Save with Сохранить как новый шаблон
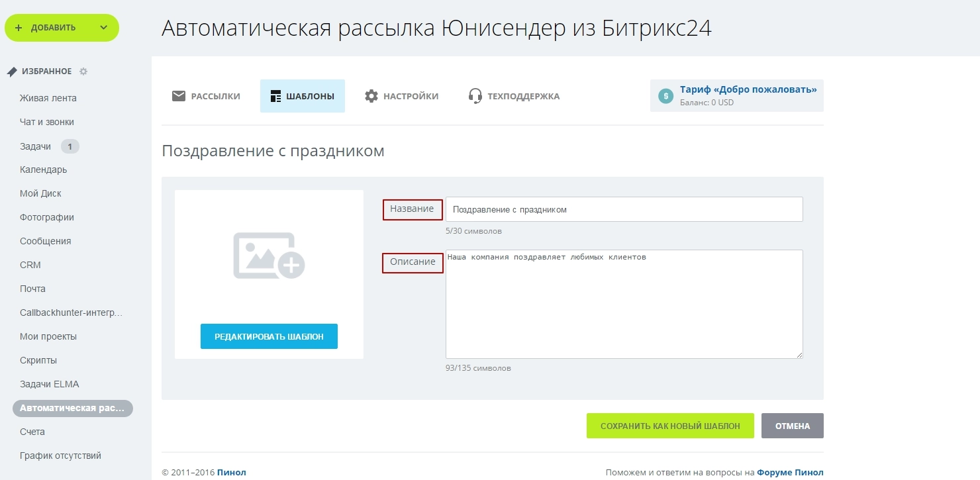 [670, 426]
